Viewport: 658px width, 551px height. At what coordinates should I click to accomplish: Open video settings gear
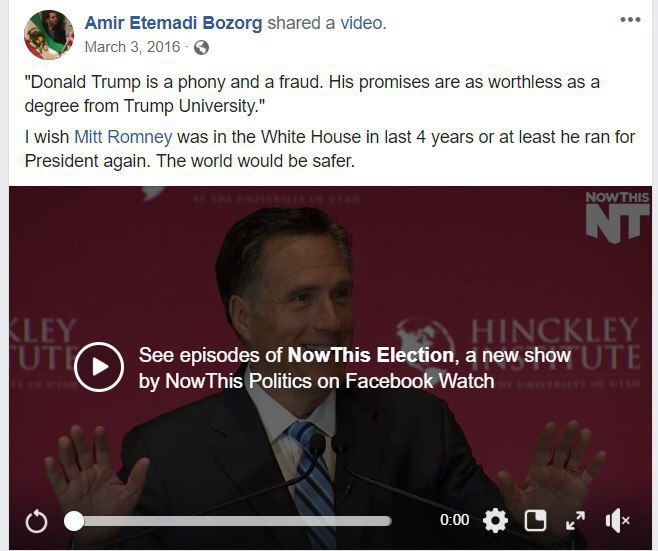(x=495, y=520)
